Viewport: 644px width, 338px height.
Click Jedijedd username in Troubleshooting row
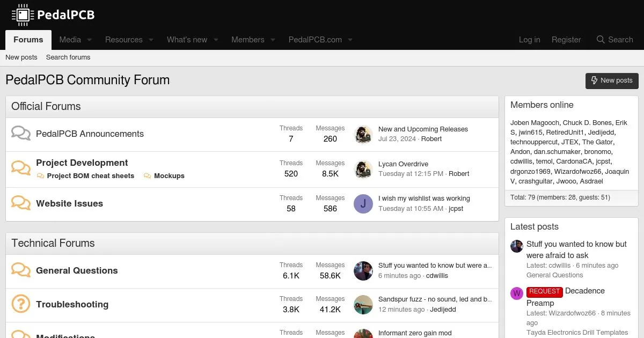443,310
